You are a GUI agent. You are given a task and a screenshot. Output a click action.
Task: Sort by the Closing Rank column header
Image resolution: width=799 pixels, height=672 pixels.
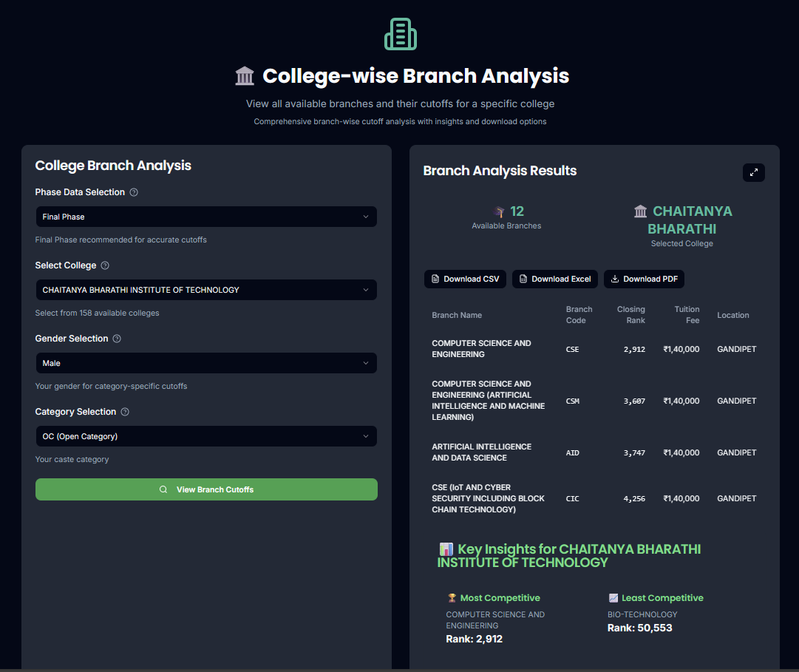[x=631, y=315]
